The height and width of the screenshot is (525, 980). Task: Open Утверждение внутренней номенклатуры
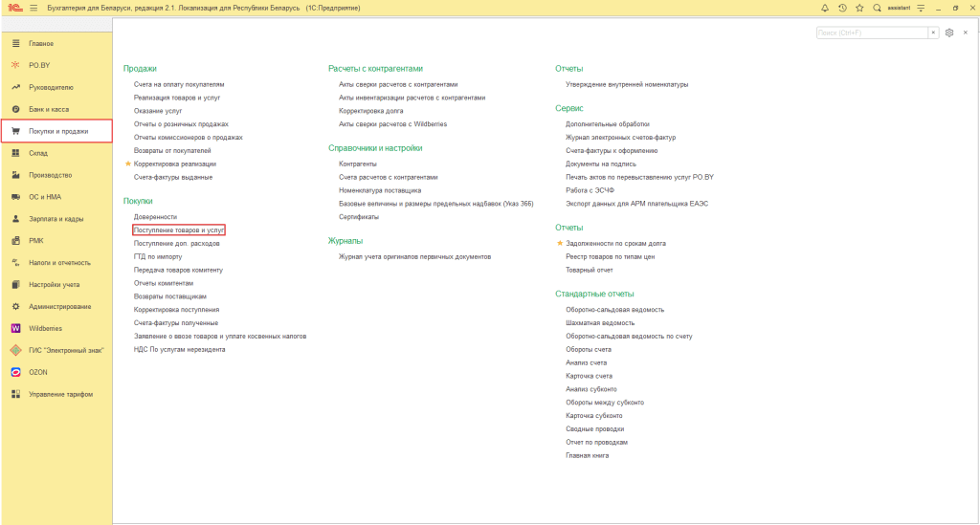click(627, 84)
